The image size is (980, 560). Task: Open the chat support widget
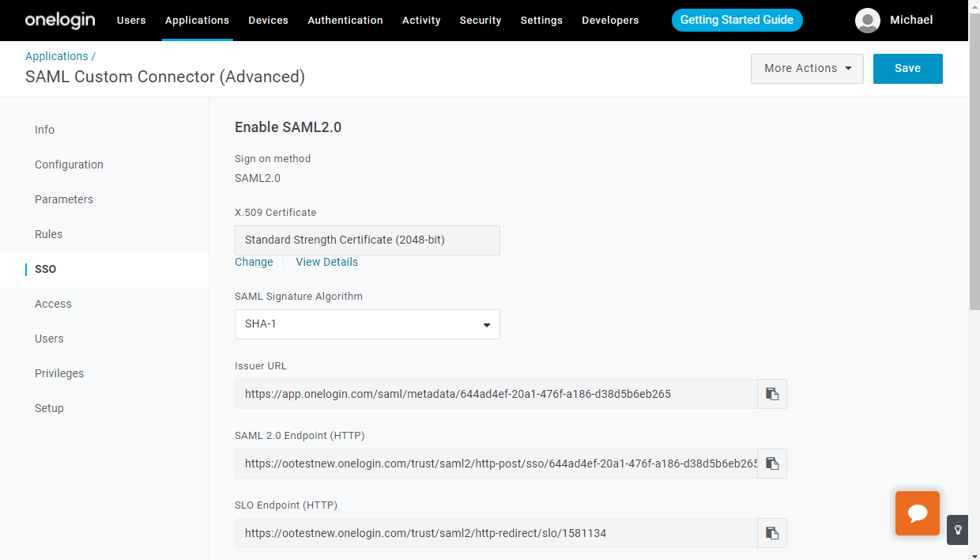tap(917, 513)
